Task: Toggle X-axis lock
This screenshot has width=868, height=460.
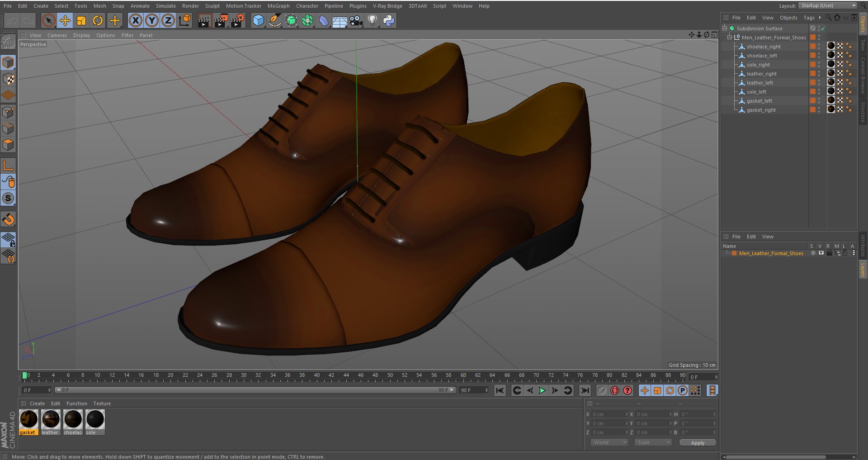Action: click(136, 20)
